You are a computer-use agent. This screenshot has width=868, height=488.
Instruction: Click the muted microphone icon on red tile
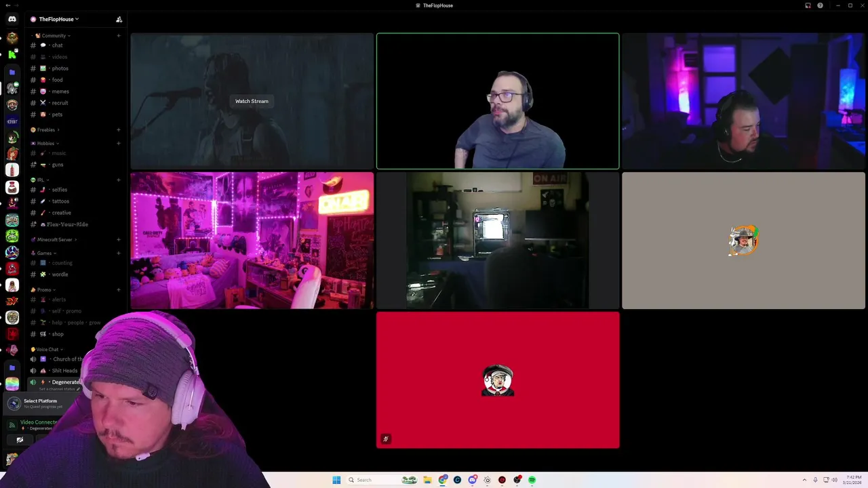[x=385, y=439]
